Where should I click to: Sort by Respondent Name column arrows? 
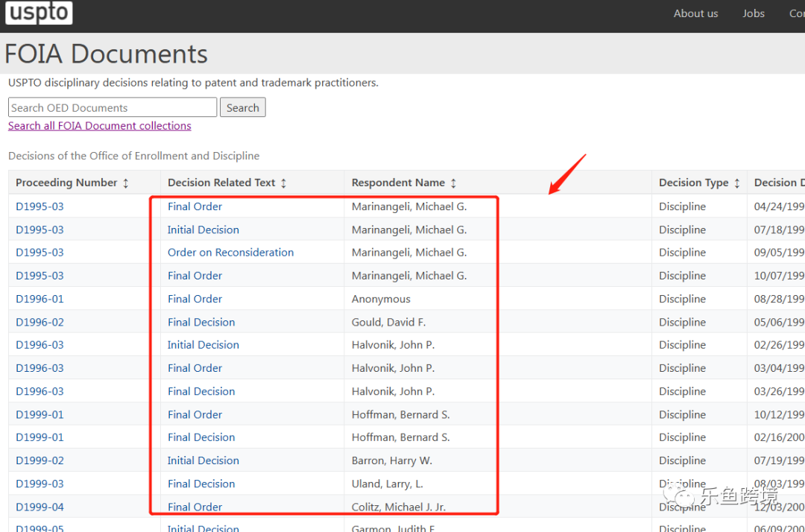[x=453, y=183]
